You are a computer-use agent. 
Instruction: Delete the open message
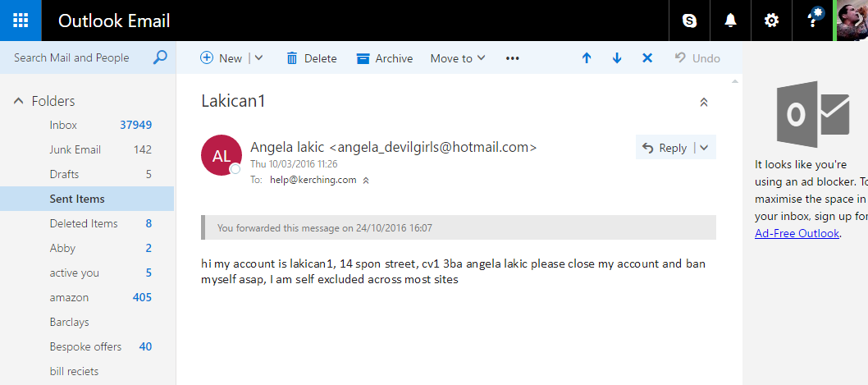click(312, 58)
